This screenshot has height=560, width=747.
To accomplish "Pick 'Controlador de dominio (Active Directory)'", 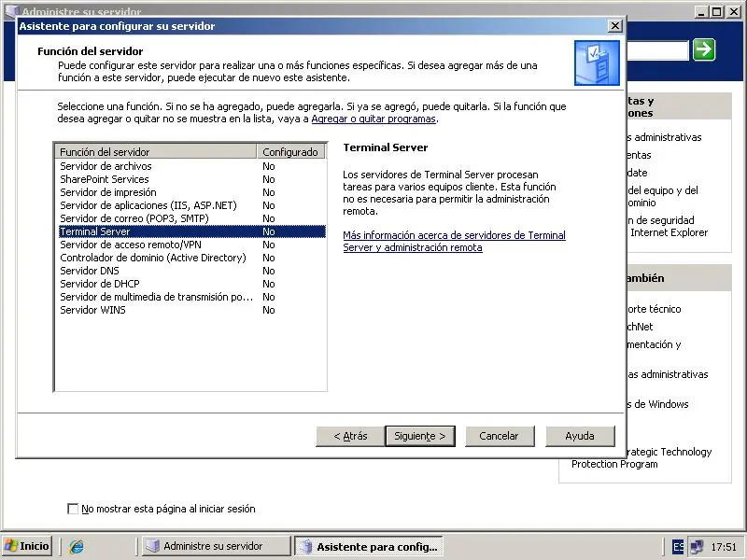I will click(192, 258).
